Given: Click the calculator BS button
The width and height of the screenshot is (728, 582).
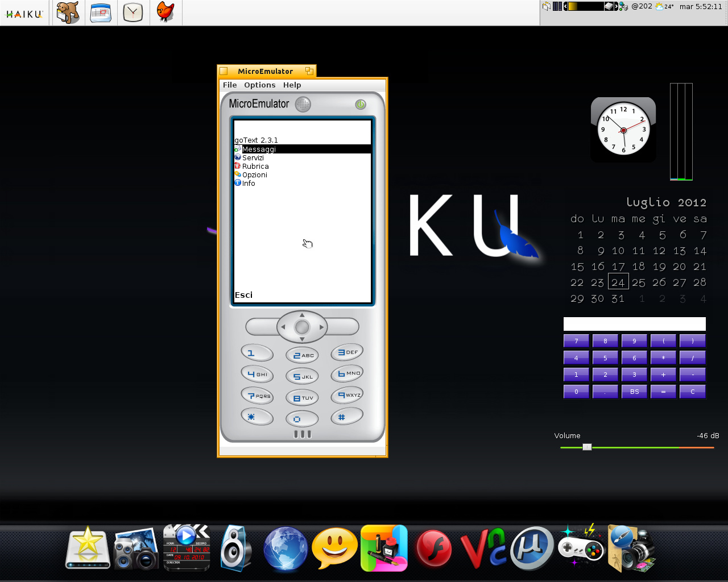Looking at the screenshot, I should click(x=634, y=392).
